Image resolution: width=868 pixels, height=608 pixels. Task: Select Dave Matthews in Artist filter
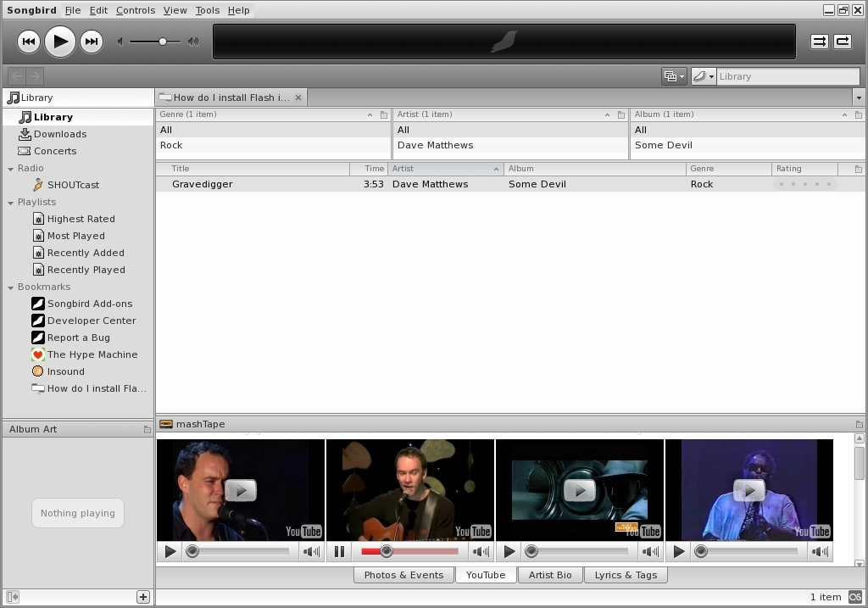point(510,145)
